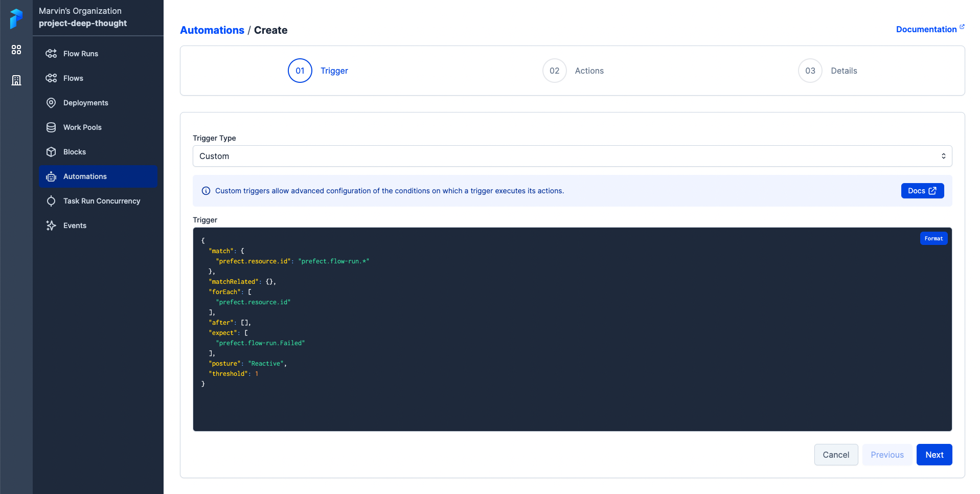Image resolution: width=980 pixels, height=494 pixels.
Task: Click the Deployments pin icon
Action: [x=51, y=103]
